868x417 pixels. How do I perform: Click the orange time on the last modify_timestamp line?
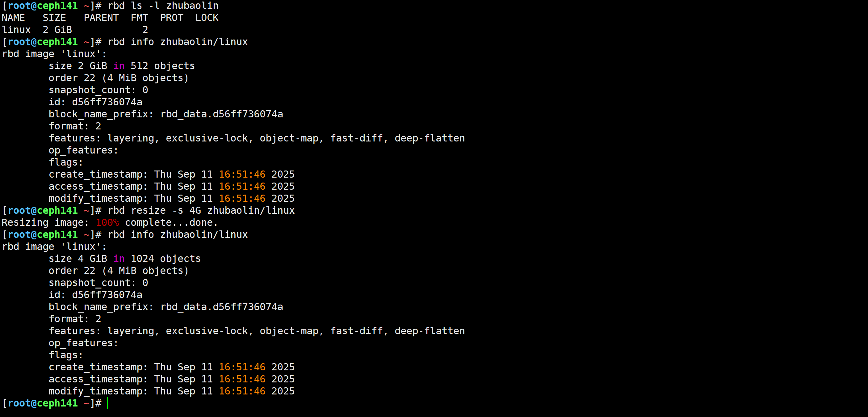[242, 391]
